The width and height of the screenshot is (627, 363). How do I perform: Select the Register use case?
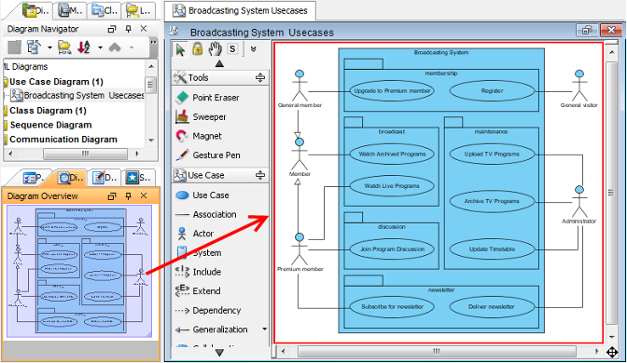[492, 91]
